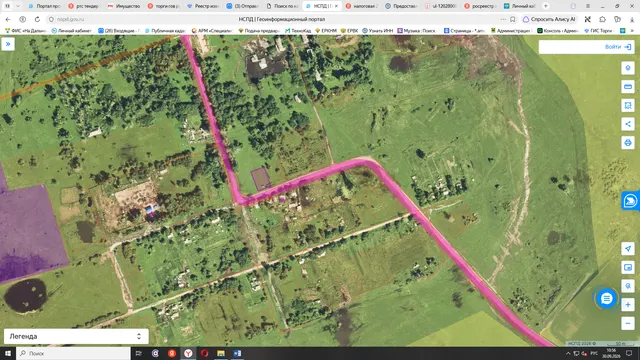Screen dimensions: 640x360
Task: Click the map search magnifier icon
Action: (x=628, y=286)
